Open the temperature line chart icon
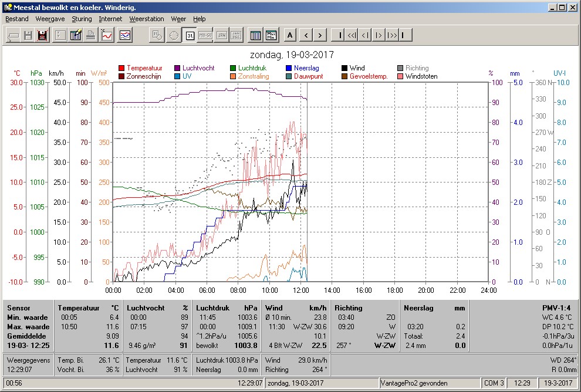The width and height of the screenshot is (581, 392). (x=107, y=35)
